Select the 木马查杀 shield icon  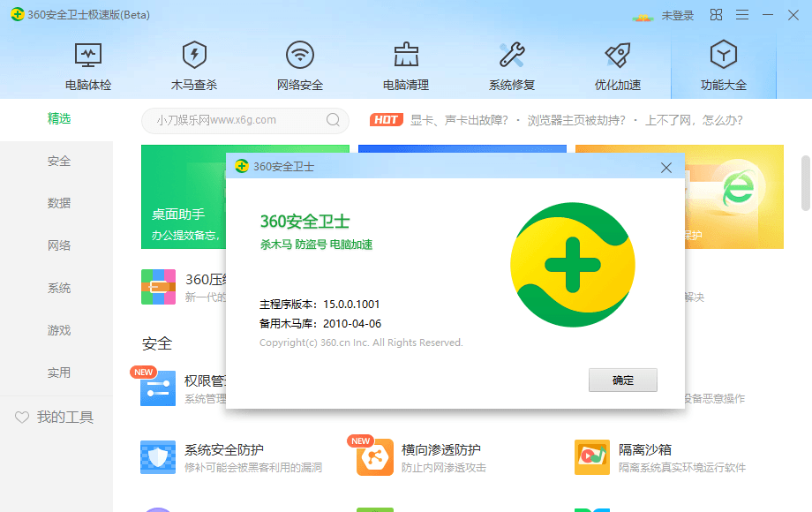194,56
